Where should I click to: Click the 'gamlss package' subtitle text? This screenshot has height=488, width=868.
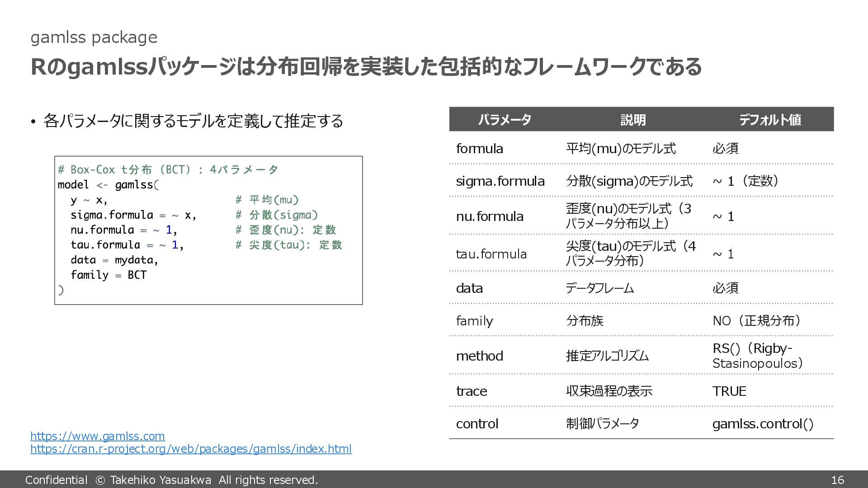pos(94,37)
